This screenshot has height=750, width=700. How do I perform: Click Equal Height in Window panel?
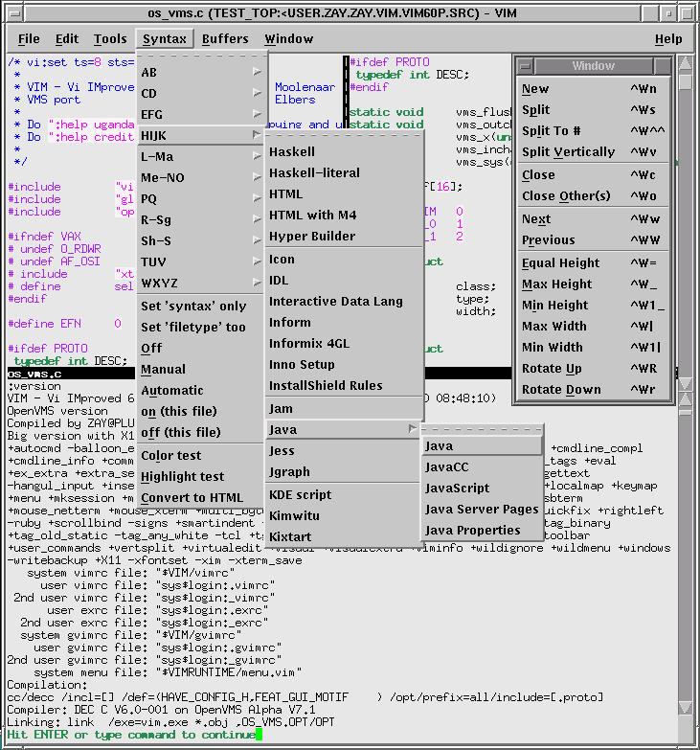593,263
